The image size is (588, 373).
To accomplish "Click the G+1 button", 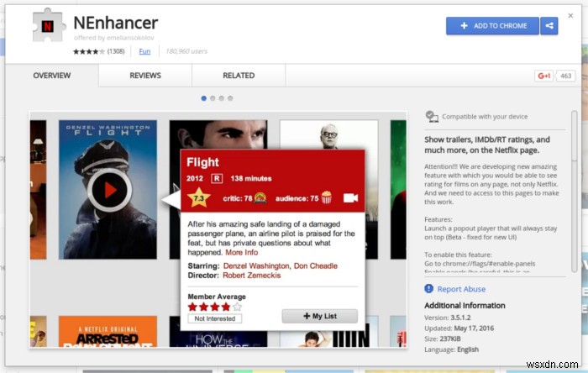I will click(x=543, y=76).
